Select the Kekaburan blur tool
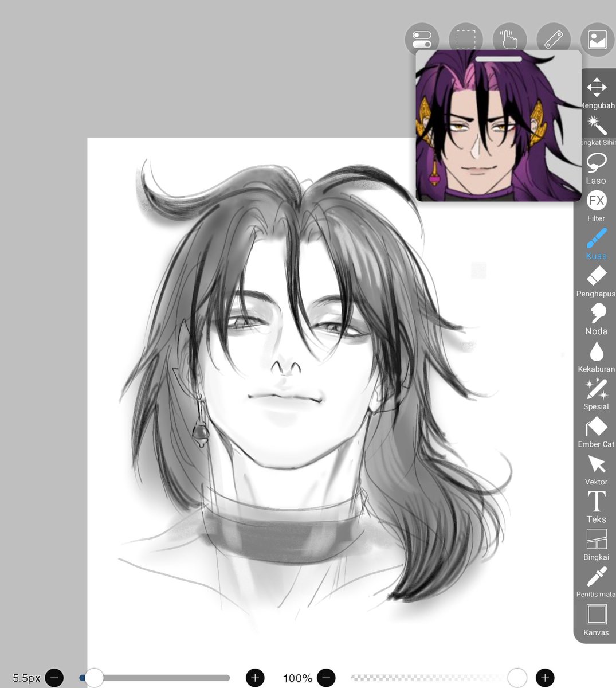The image size is (616, 688). click(597, 357)
